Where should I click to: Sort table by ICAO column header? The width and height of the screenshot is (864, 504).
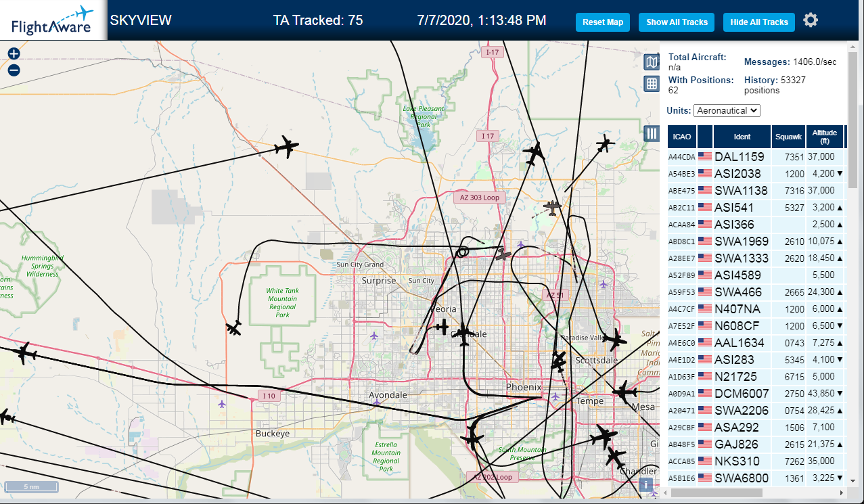coord(682,137)
